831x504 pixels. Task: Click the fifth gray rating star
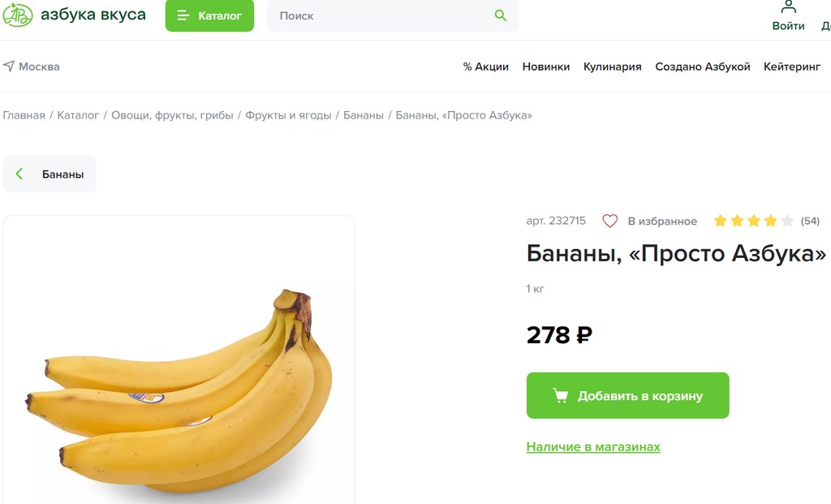pos(787,221)
